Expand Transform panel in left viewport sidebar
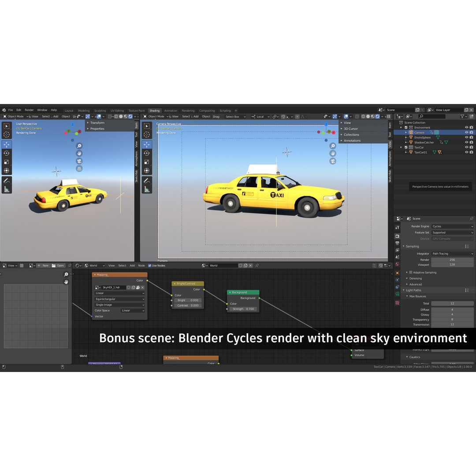The width and height of the screenshot is (476, 476). (97, 123)
